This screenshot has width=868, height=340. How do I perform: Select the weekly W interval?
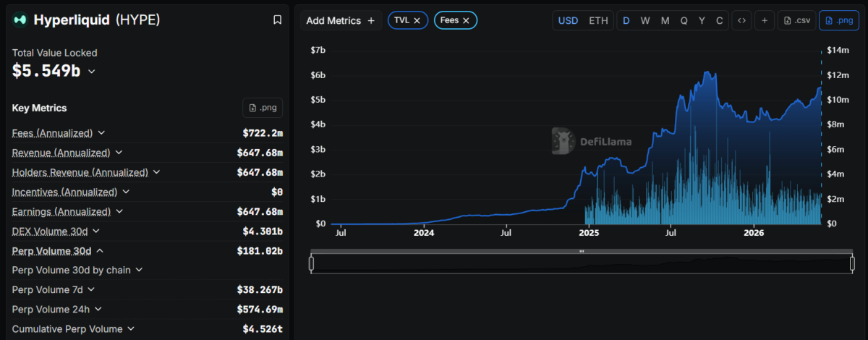645,21
